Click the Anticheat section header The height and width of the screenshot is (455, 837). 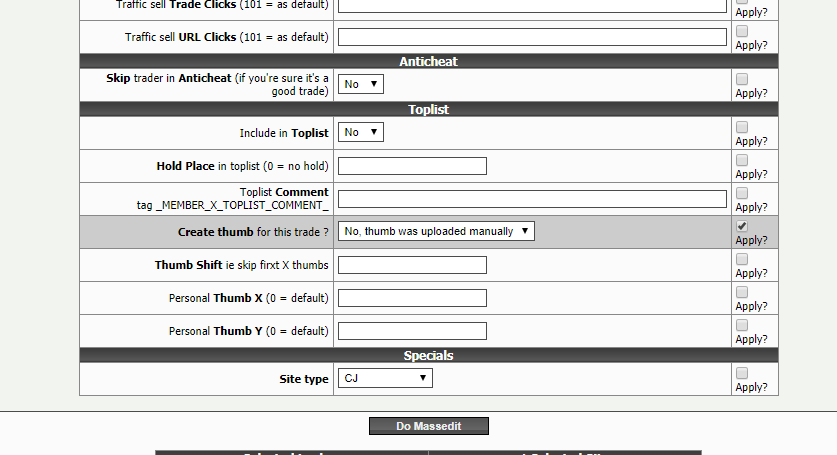429,61
